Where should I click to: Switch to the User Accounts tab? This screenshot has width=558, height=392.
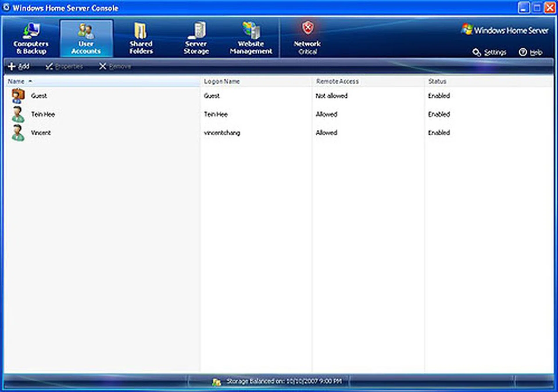86,38
